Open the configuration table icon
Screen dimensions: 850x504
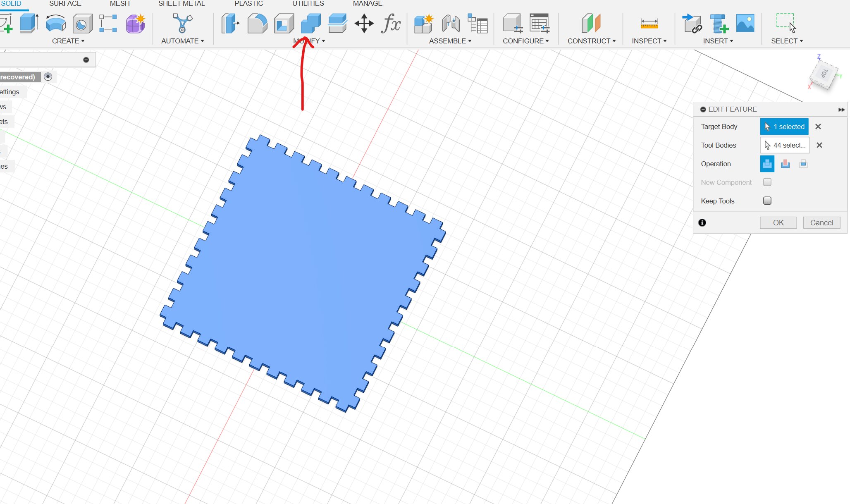coord(540,23)
